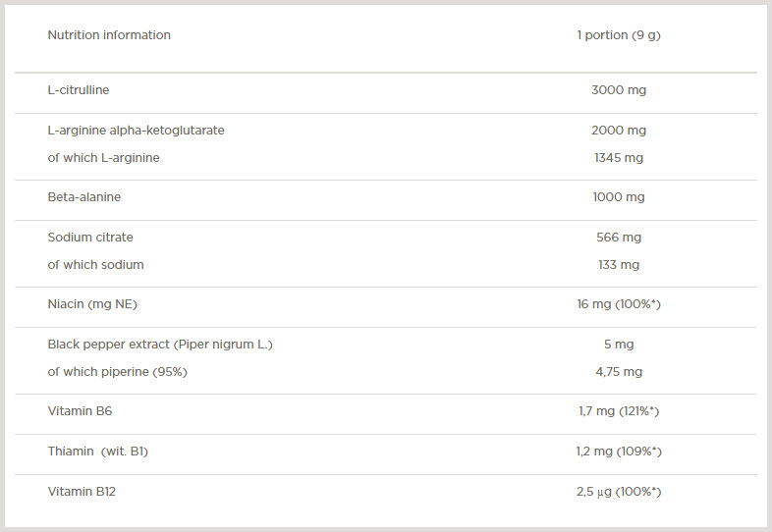The width and height of the screenshot is (772, 532).
Task: Select the L-citrulline row label
Action: pyautogui.click(x=79, y=90)
